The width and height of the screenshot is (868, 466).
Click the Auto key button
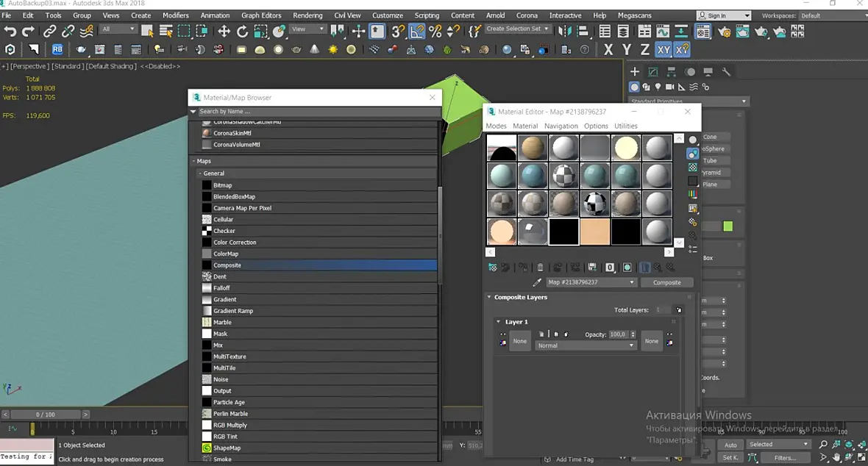[730, 445]
